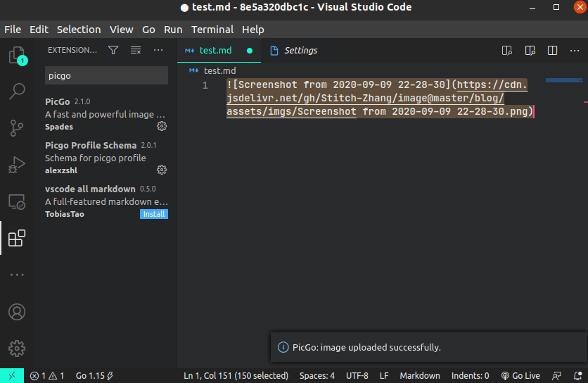Click the filter extensions funnel icon
The height and width of the screenshot is (383, 588).
(x=113, y=50)
